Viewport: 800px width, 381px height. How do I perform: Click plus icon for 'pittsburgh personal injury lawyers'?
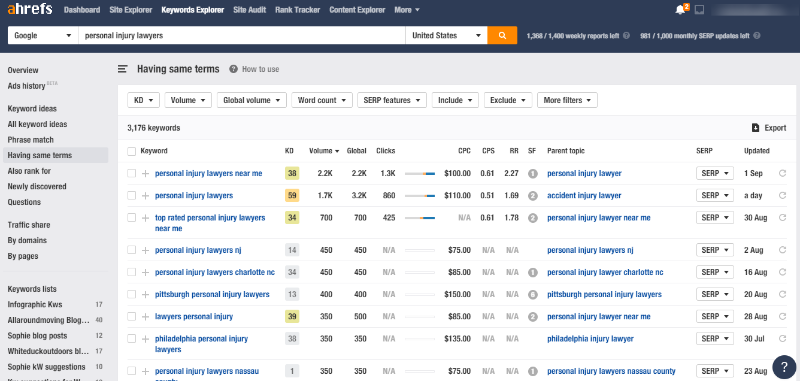point(145,294)
